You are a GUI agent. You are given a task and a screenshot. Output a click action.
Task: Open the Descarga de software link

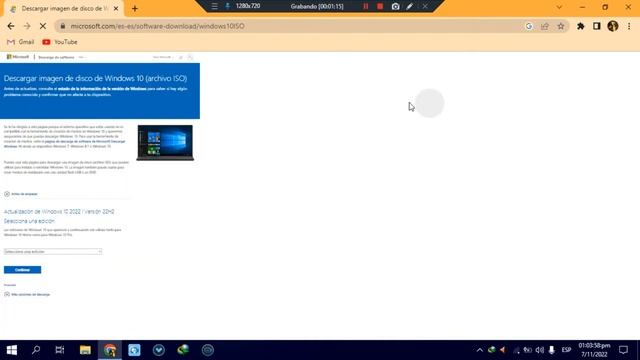coord(56,58)
